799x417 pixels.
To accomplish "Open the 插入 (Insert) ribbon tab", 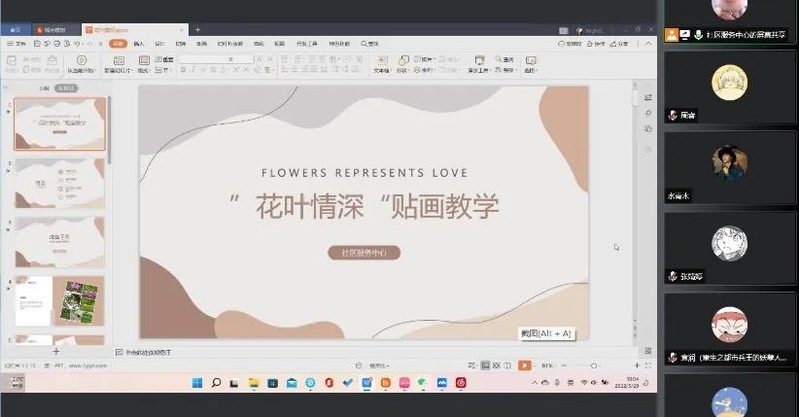I will pos(139,44).
